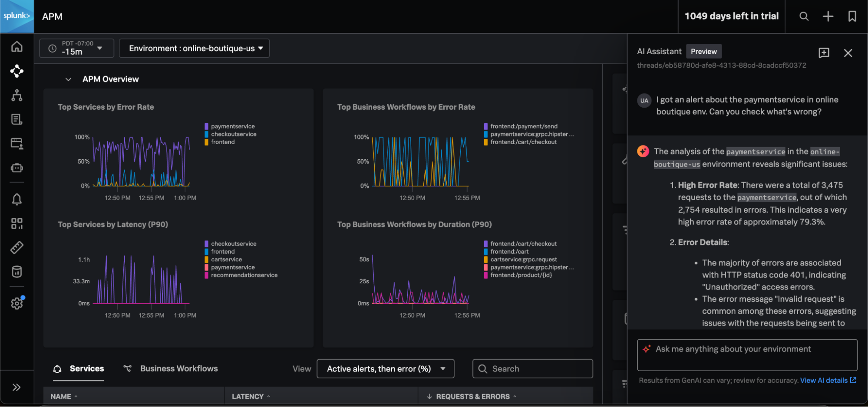Open RUM browser icon in sidebar

pos(17,144)
